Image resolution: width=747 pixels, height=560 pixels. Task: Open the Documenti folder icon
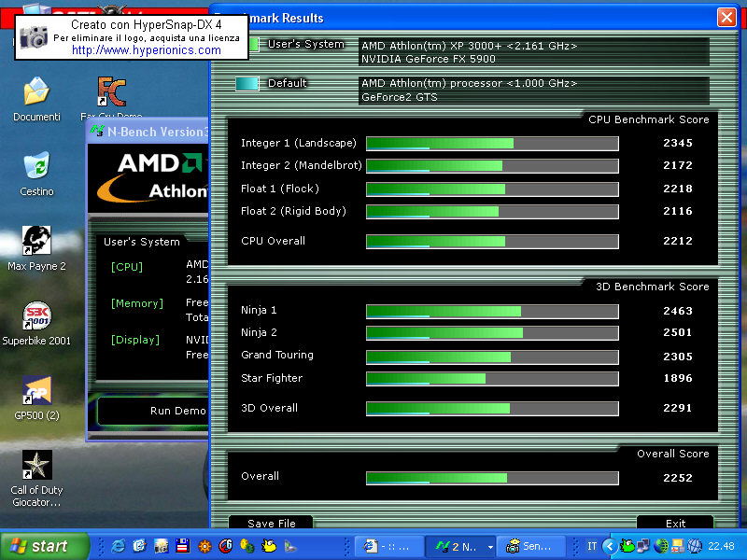(x=36, y=92)
